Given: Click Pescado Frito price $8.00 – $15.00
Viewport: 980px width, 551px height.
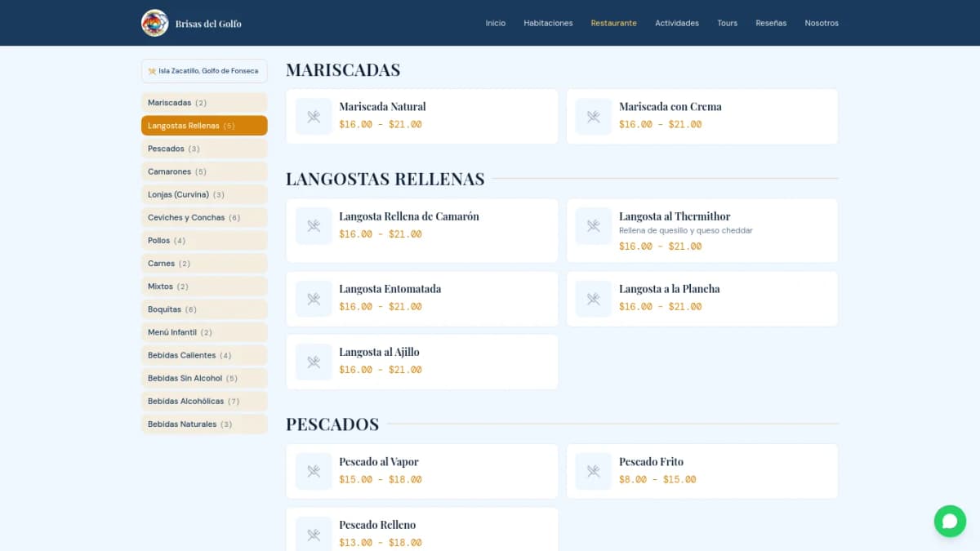Looking at the screenshot, I should (x=657, y=480).
